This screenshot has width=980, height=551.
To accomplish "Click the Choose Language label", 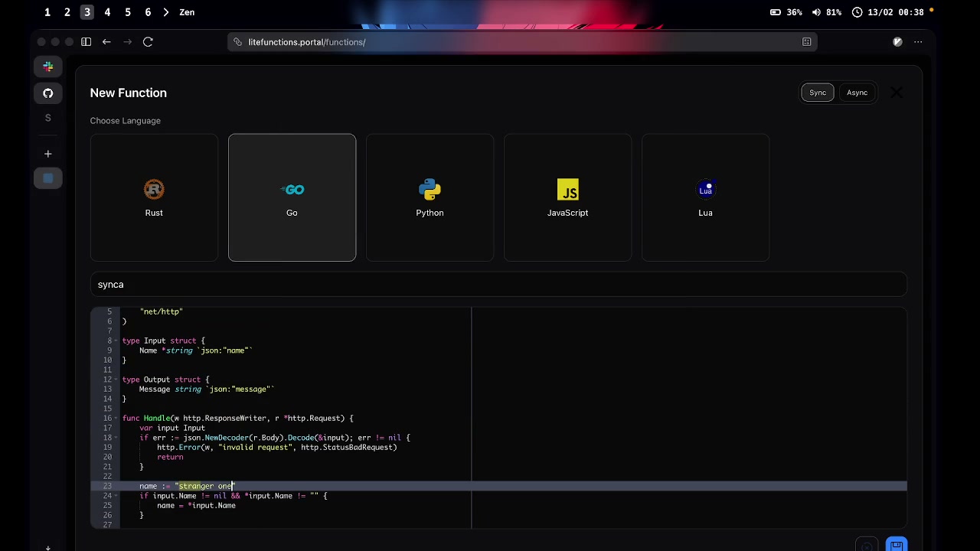I will [x=125, y=121].
